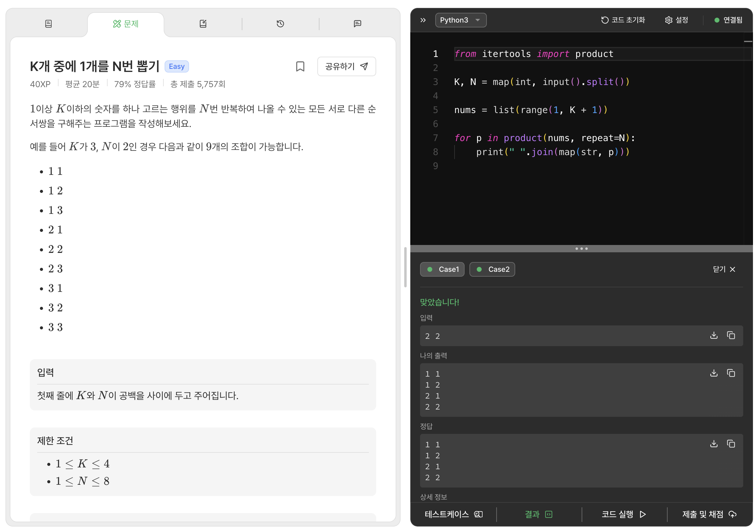756x532 pixels.
Task: Click line number 9 in editor gutter
Action: coord(435,166)
